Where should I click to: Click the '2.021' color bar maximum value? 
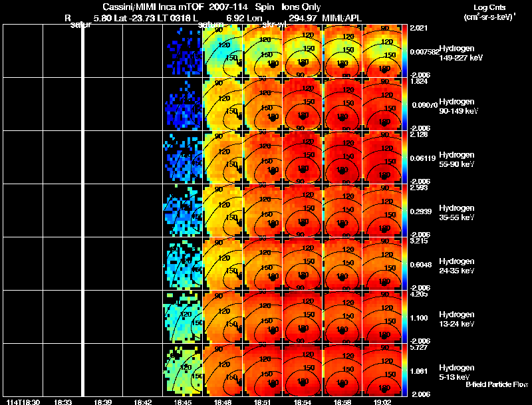tap(419, 28)
